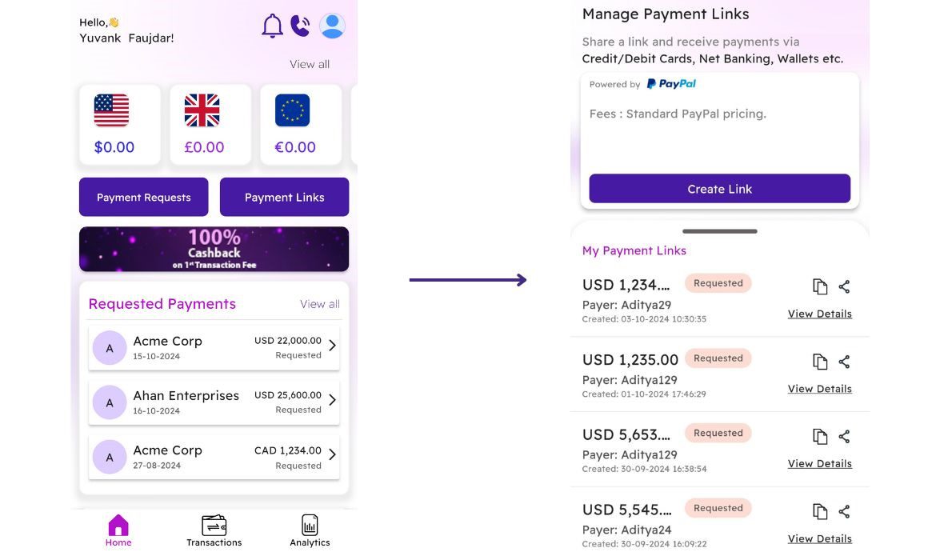Tap the phone call support icon
This screenshot has width=936, height=560.
pos(300,26)
